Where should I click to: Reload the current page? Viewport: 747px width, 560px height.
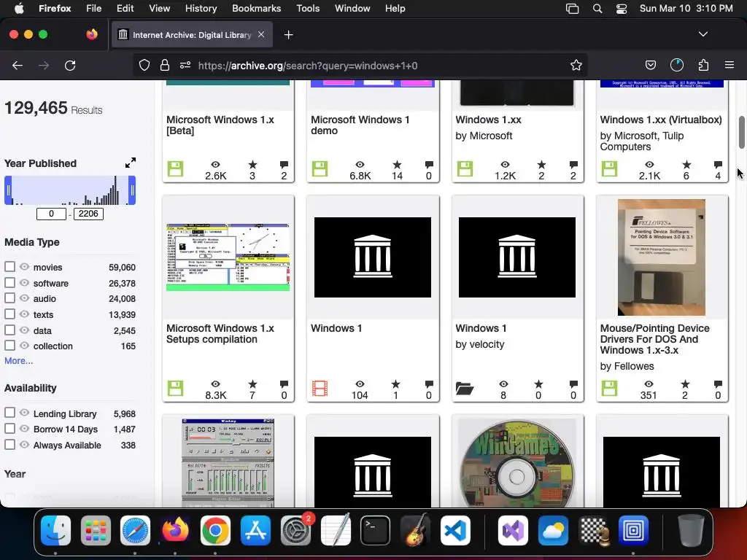[70, 65]
